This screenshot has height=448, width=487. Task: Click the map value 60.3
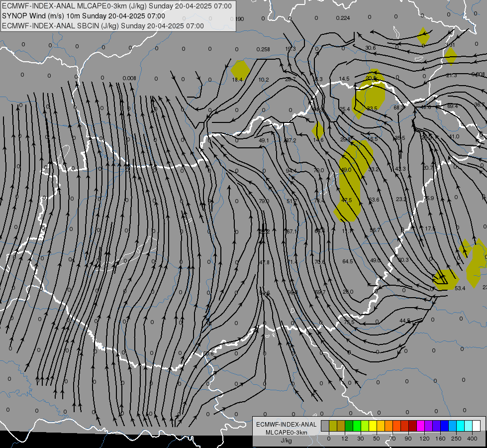coord(403,260)
